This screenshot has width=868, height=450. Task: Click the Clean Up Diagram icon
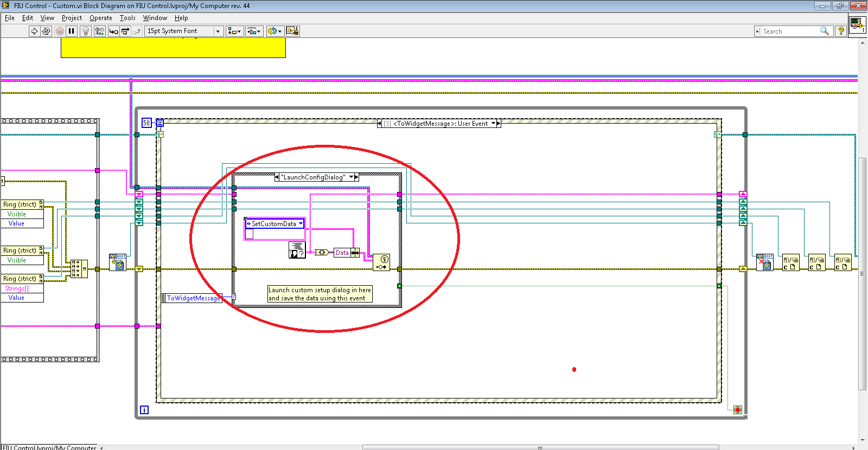[x=292, y=31]
